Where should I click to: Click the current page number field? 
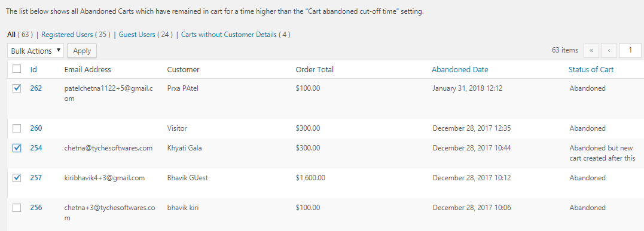tap(630, 51)
